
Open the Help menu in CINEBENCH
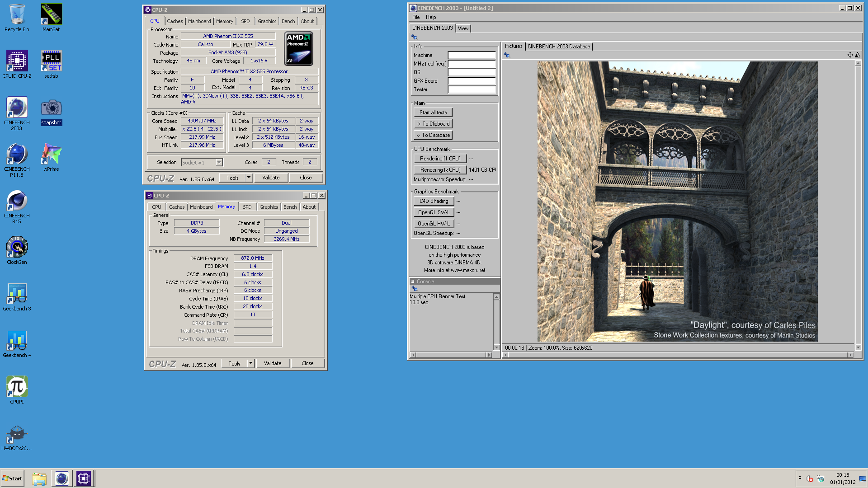pos(431,17)
